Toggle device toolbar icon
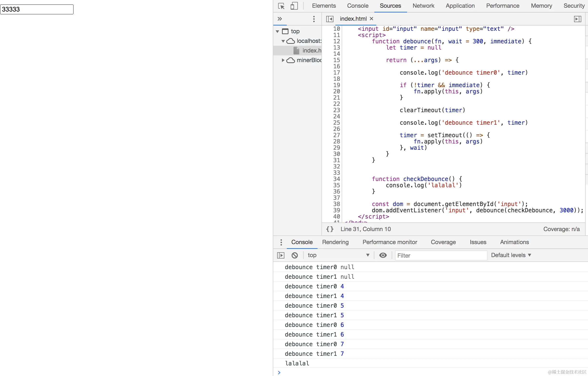The image size is (588, 376). point(294,6)
